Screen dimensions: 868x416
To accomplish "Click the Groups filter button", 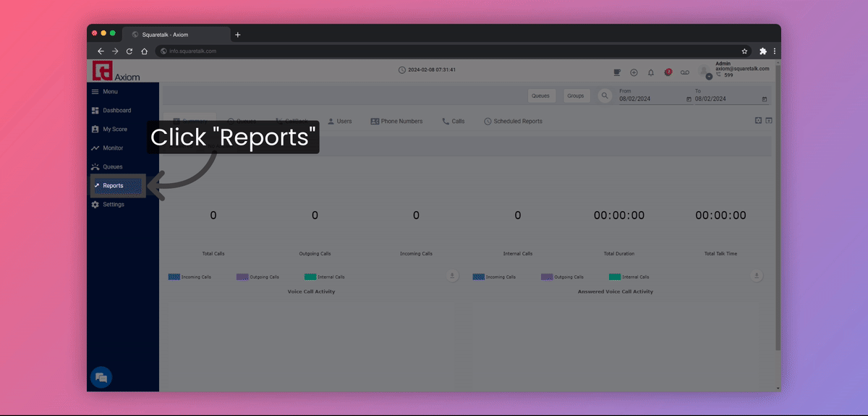I will point(576,95).
